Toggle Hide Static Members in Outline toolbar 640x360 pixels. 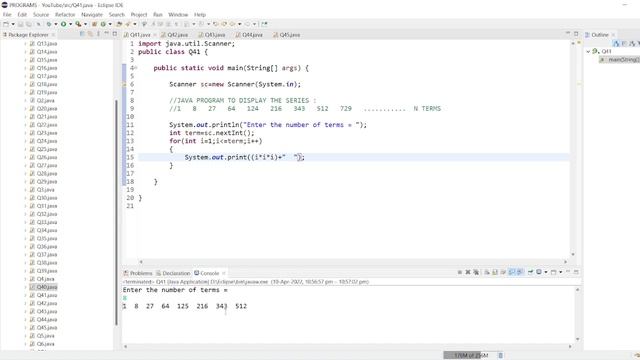(632, 43)
